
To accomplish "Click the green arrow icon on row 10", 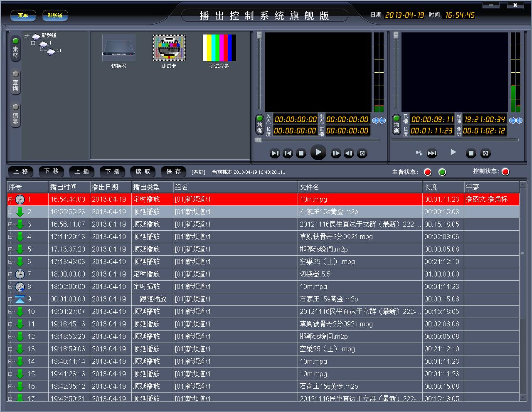I will coord(20,312).
